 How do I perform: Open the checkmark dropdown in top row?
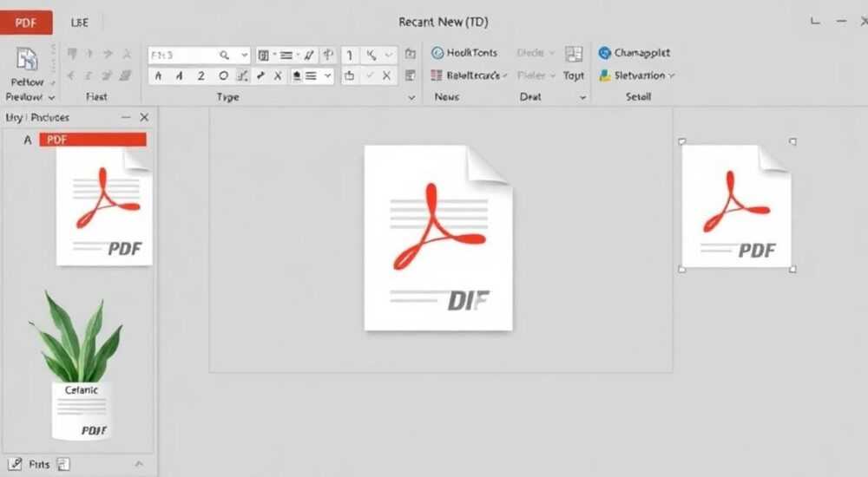pos(389,56)
